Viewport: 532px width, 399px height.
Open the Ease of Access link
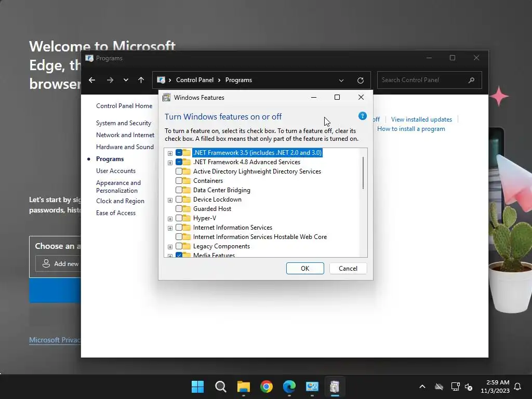(x=116, y=213)
